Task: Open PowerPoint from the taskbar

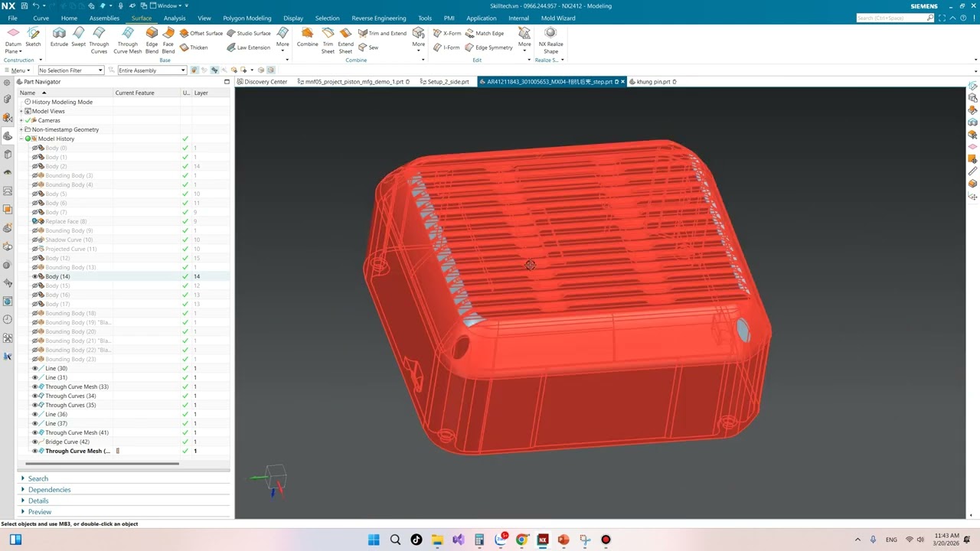Action: point(563,540)
